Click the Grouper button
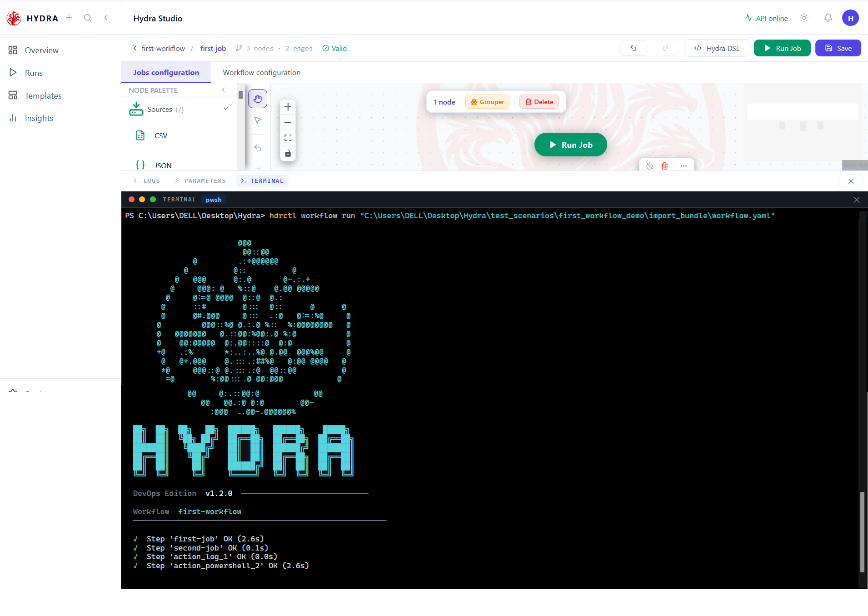868x616 pixels. point(487,102)
